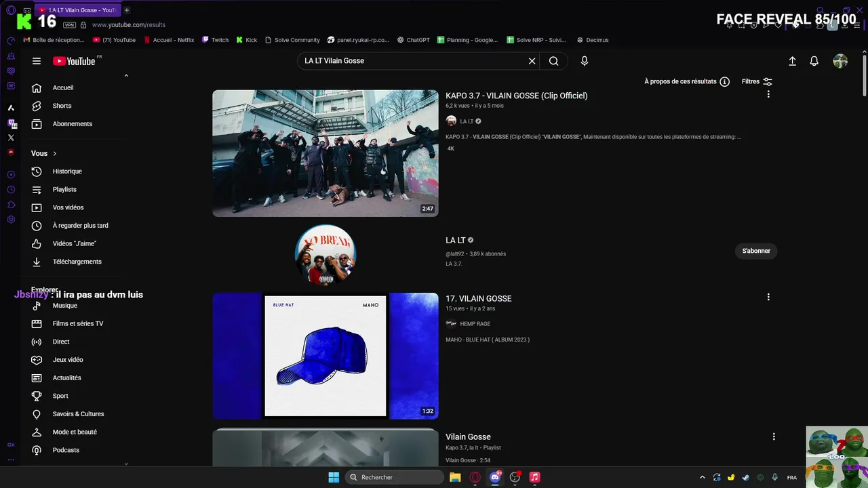Show hidden system tray icons

pos(702,477)
